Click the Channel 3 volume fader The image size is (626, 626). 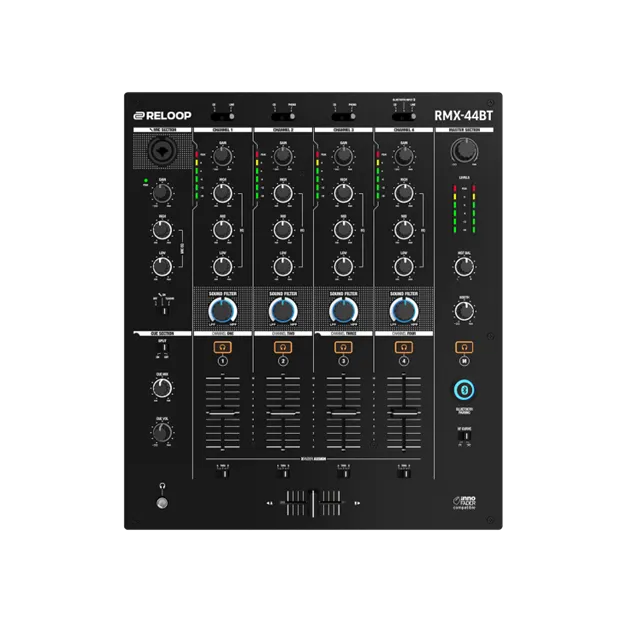[343, 414]
